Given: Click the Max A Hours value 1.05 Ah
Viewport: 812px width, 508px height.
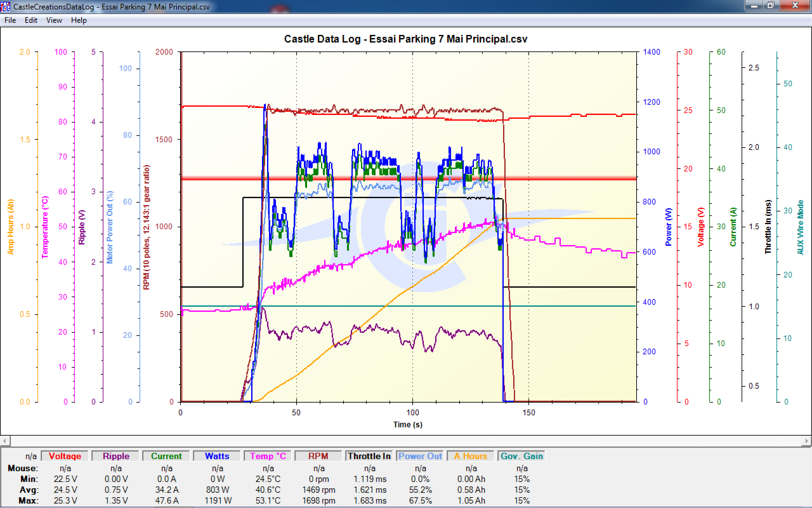Looking at the screenshot, I should 471,500.
